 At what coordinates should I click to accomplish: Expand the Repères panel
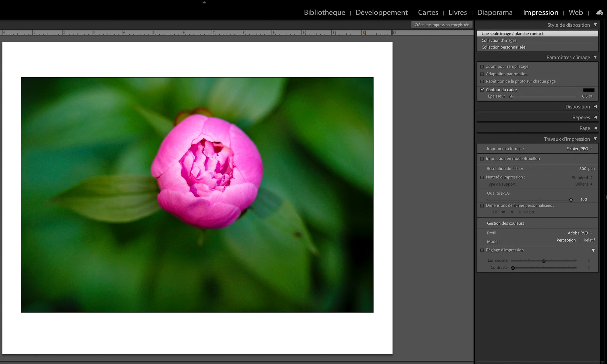(595, 117)
